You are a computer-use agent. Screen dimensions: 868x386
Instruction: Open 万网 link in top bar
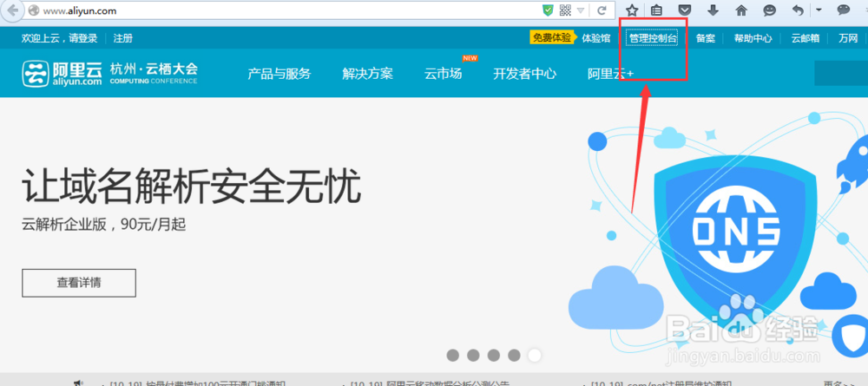(x=847, y=38)
